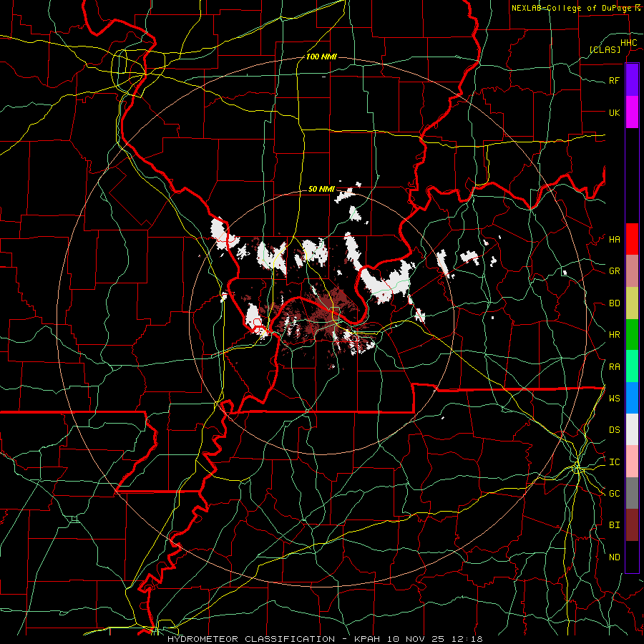Click the HYDROMETEOR CLASSIFICATION title text

[x=251, y=639]
